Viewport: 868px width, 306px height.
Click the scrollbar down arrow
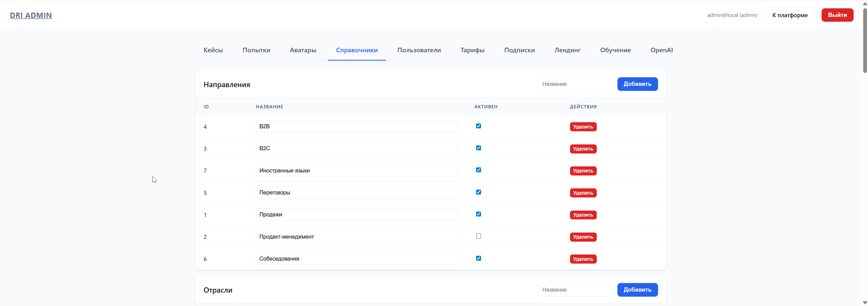[x=865, y=303]
